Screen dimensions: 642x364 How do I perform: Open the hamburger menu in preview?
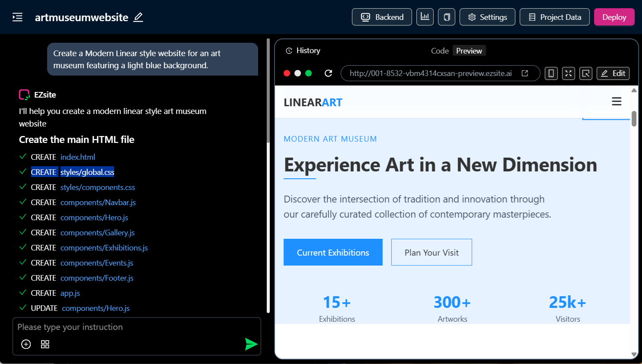click(616, 101)
